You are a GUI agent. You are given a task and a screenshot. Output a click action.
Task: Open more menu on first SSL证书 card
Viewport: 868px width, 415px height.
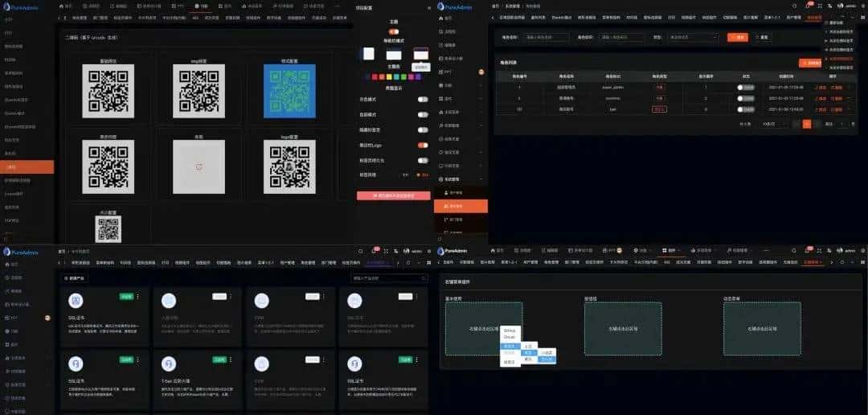[x=137, y=297]
